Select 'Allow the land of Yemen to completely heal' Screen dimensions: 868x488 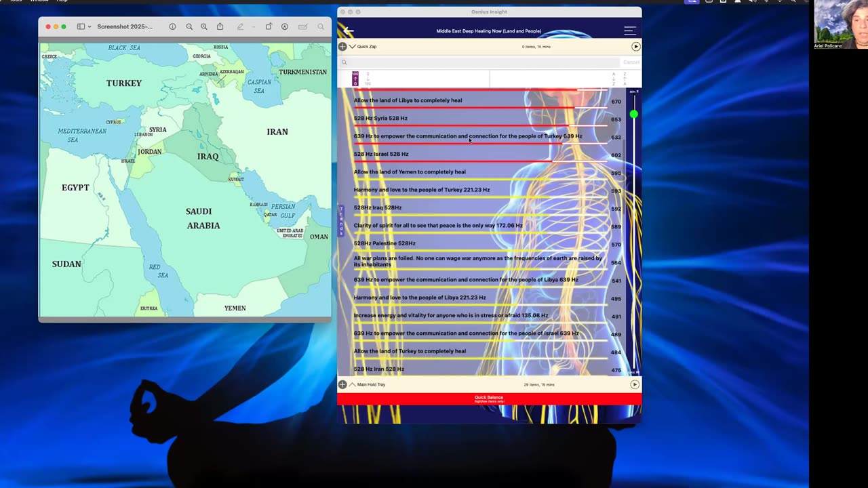410,172
